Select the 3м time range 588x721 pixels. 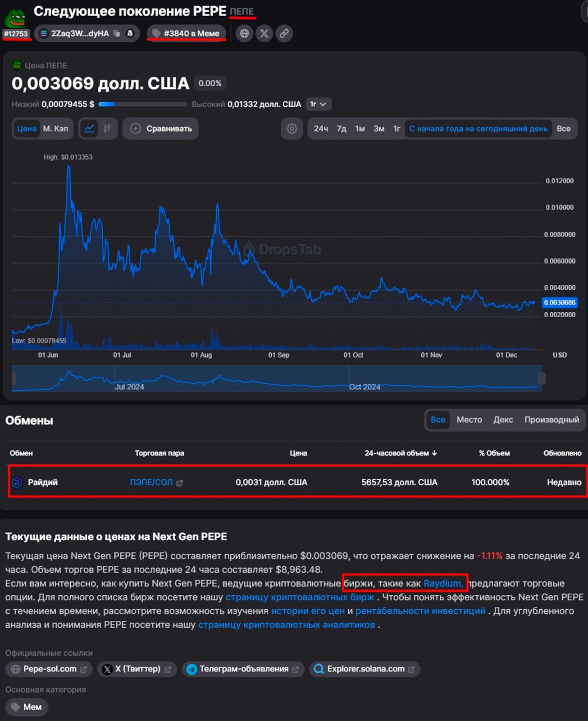(379, 128)
